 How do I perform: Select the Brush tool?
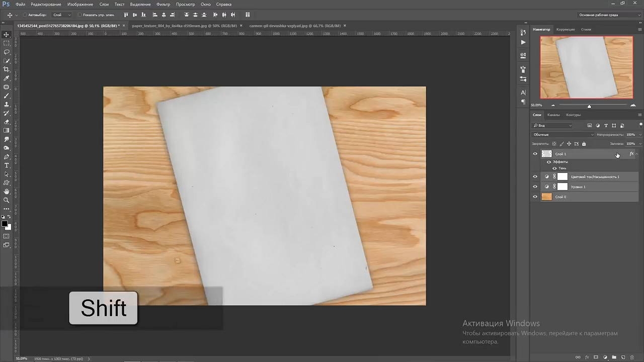point(7,96)
